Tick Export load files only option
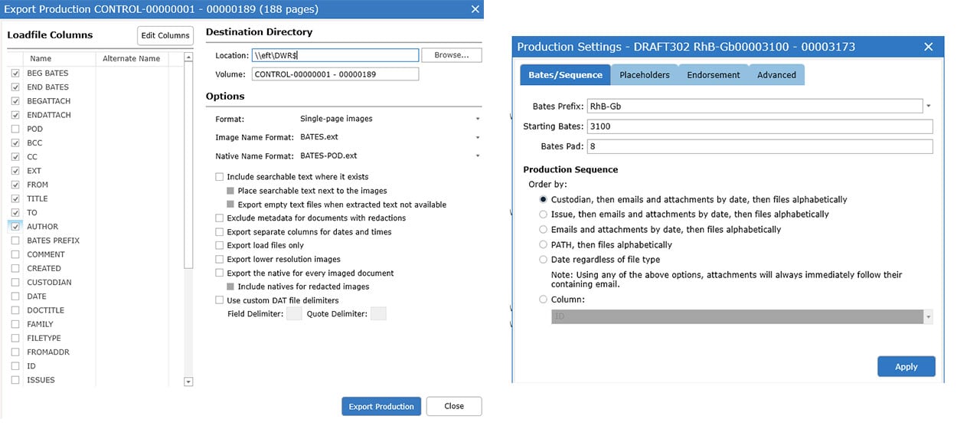Image resolution: width=980 pixels, height=429 pixels. pyautogui.click(x=220, y=246)
